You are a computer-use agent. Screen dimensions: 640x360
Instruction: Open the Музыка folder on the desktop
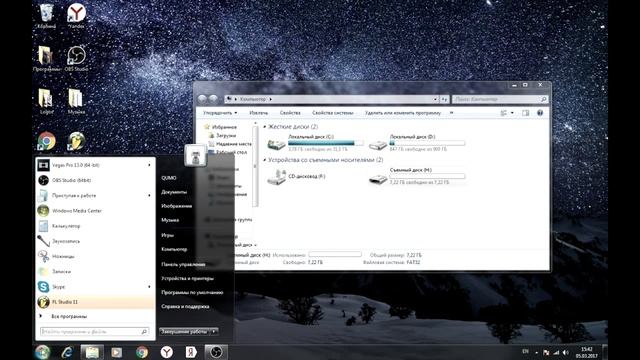pos(76,101)
